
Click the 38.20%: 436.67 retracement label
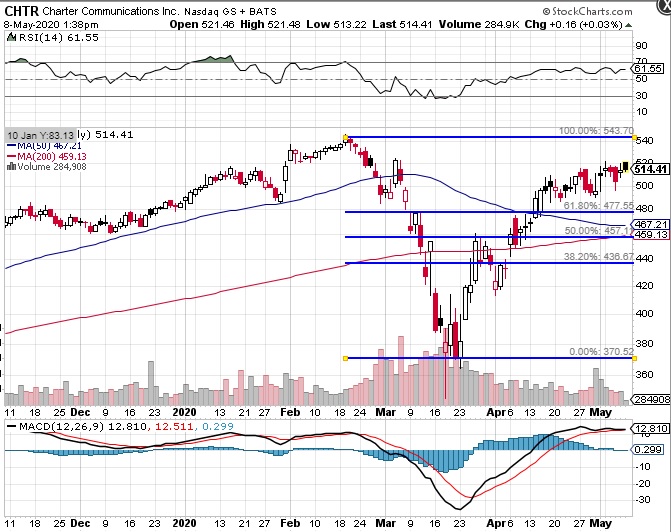click(598, 257)
